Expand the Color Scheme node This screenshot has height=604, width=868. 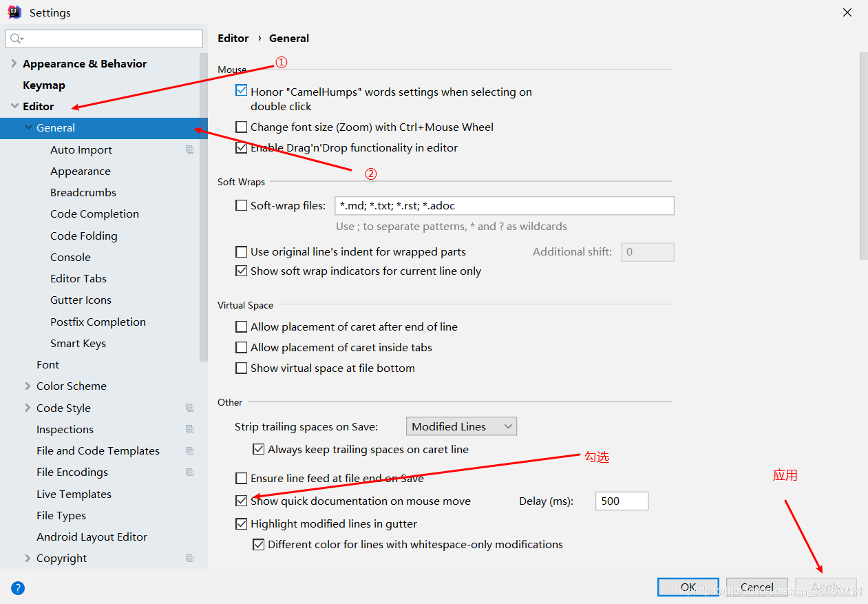tap(28, 386)
